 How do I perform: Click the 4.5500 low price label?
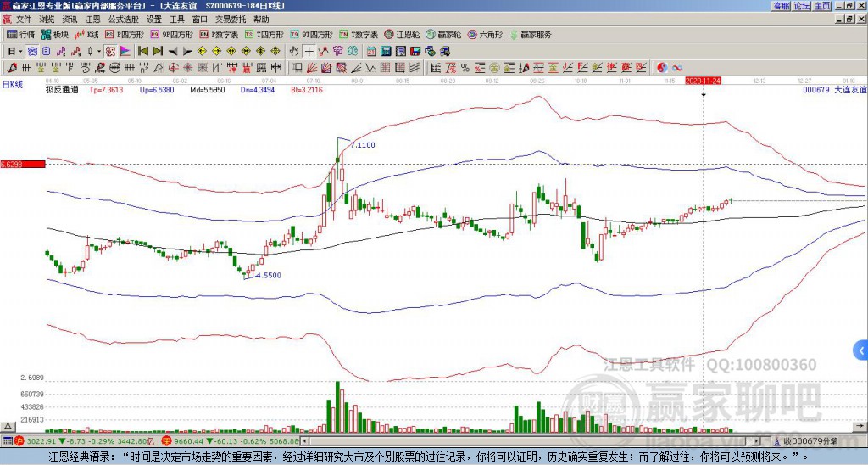point(269,276)
